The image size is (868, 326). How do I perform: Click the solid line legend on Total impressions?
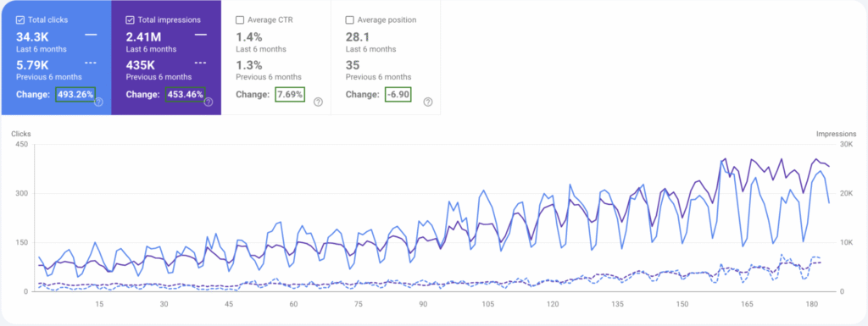click(201, 34)
